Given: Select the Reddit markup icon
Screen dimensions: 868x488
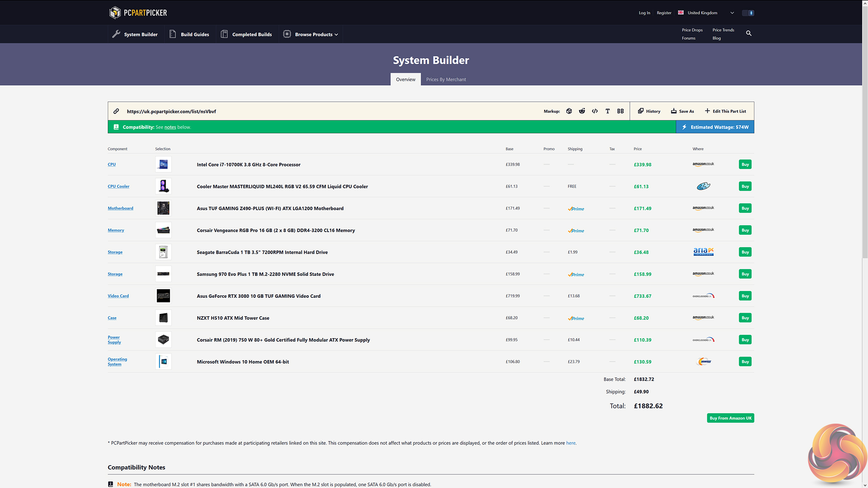Looking at the screenshot, I should click(582, 111).
